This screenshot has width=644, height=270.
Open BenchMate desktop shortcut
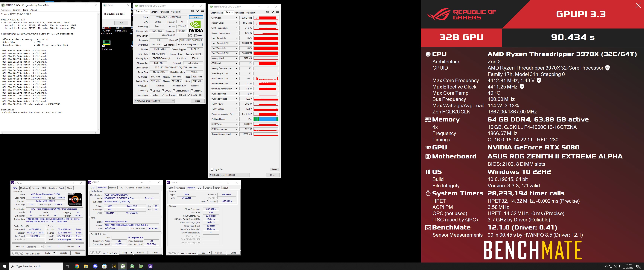pos(121,30)
